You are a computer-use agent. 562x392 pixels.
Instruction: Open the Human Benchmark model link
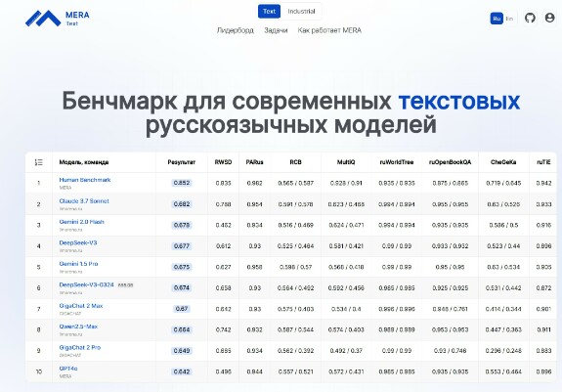(x=85, y=180)
